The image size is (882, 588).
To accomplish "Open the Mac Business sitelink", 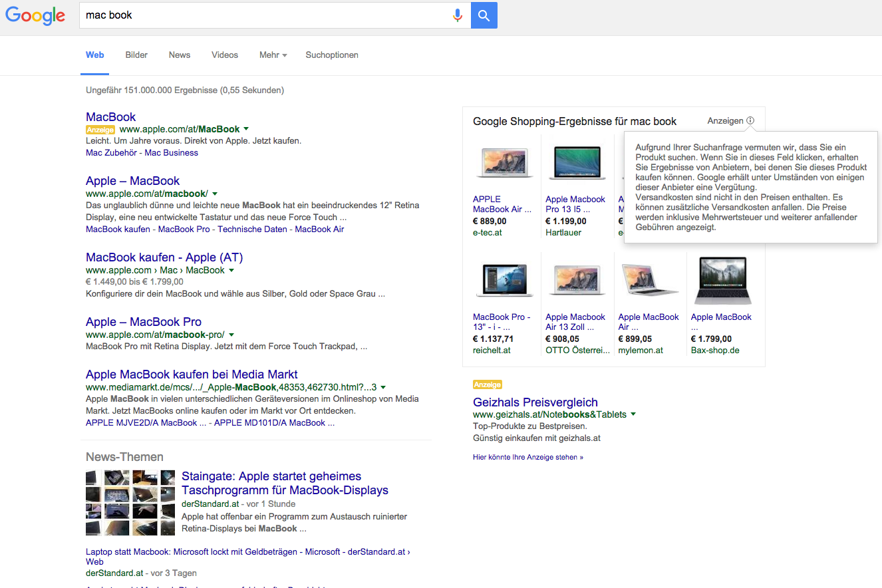I will (172, 153).
